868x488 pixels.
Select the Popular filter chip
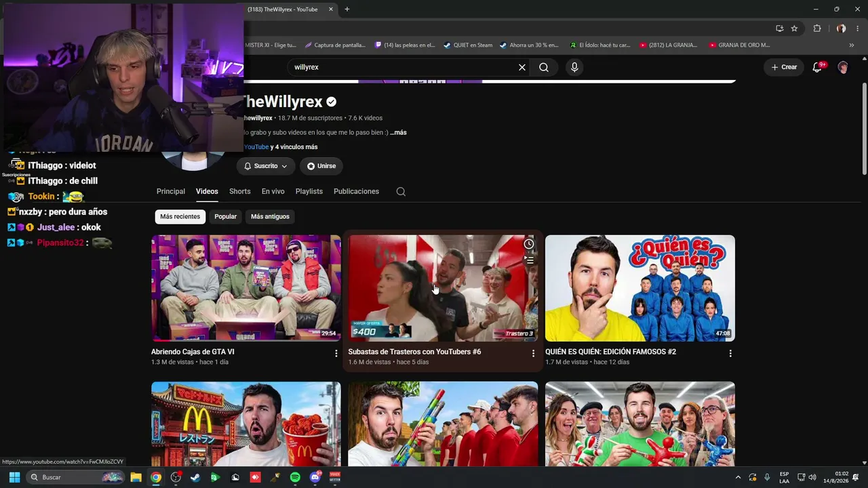[x=226, y=216]
